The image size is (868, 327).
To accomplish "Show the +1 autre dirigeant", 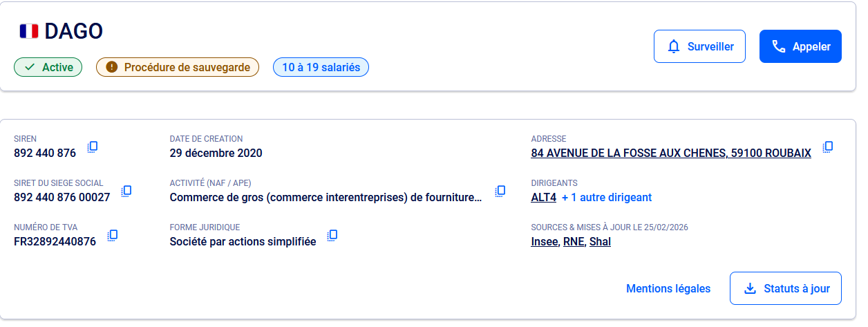I will click(x=607, y=198).
